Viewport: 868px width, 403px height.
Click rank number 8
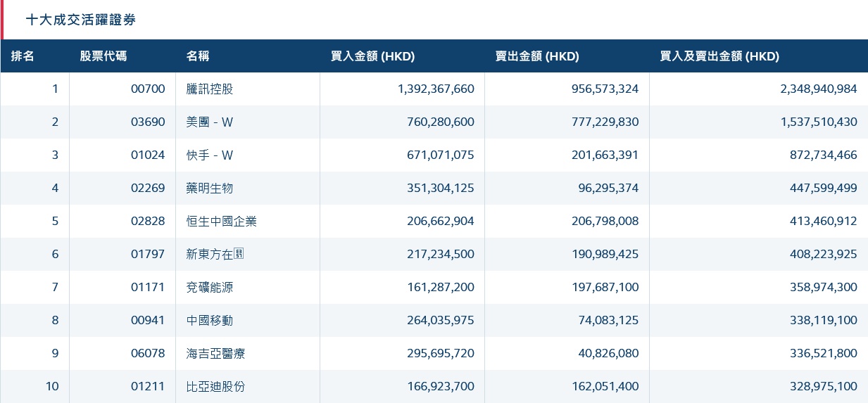point(56,321)
